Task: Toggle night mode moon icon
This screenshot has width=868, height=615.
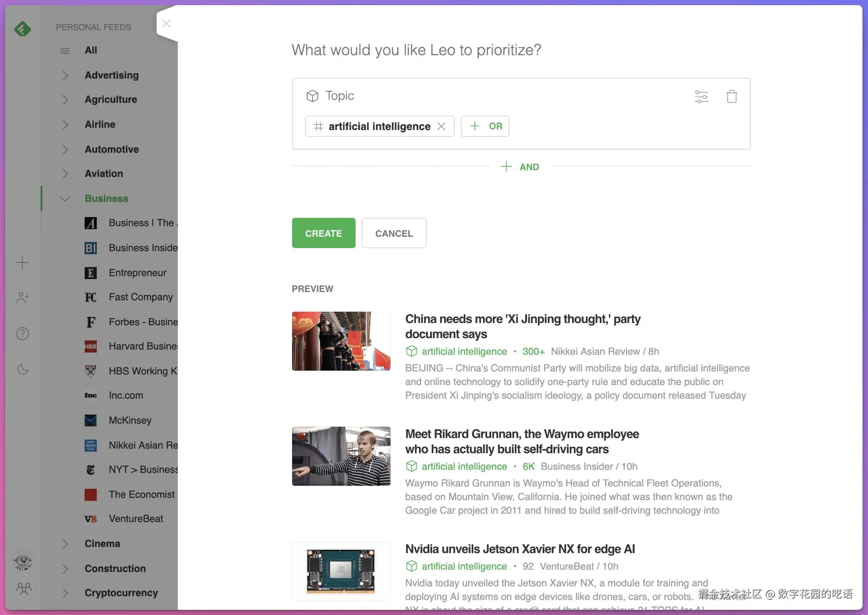Action: pos(22,369)
